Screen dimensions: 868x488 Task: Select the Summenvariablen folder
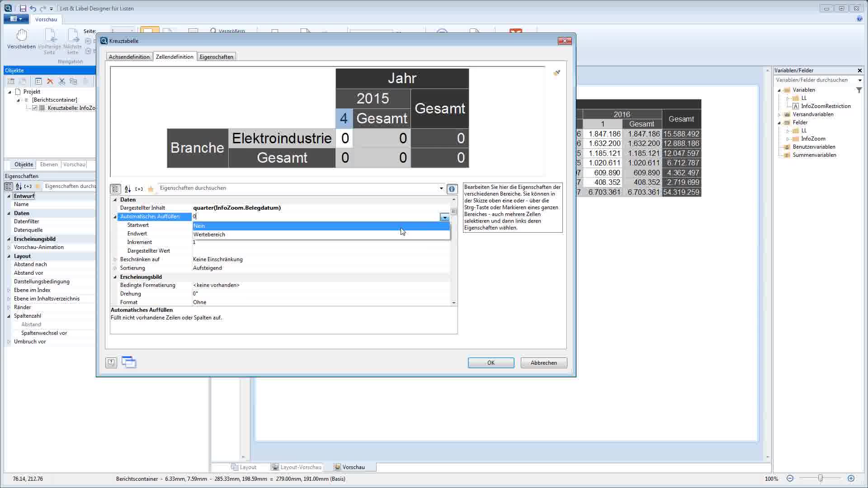pos(814,155)
